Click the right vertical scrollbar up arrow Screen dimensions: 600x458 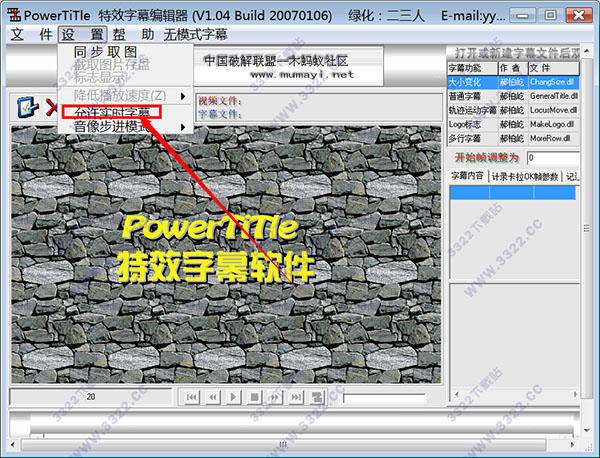coord(587,51)
